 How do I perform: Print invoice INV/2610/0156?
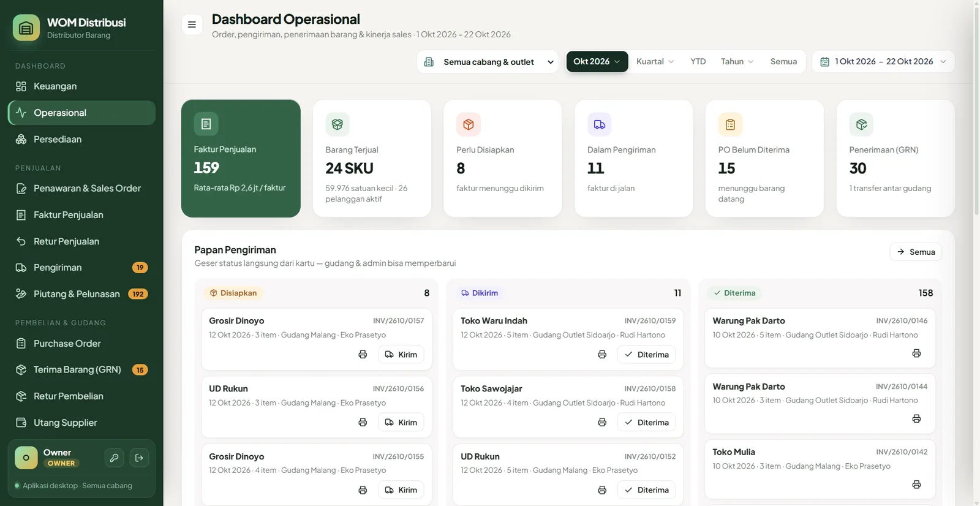363,423
